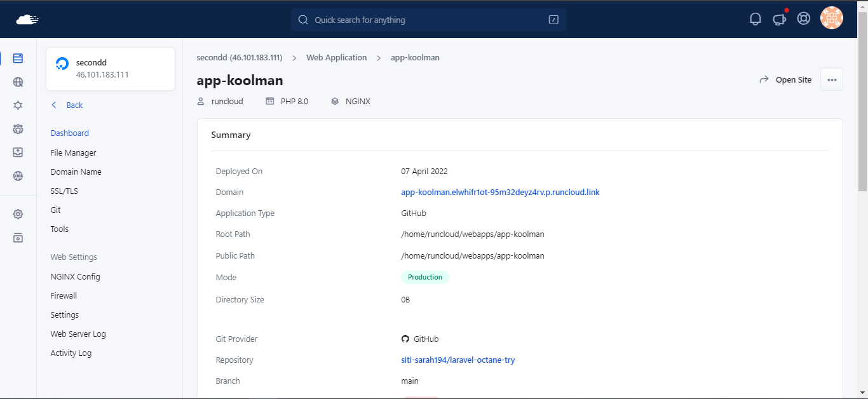Click the Production mode badge
Viewport: 868px width, 399px height.
click(425, 278)
